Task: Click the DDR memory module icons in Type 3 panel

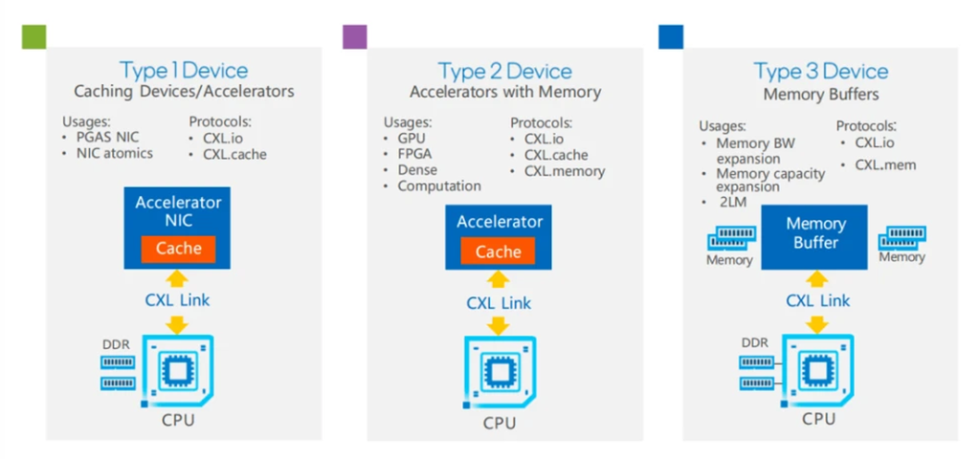Action: pos(757,372)
